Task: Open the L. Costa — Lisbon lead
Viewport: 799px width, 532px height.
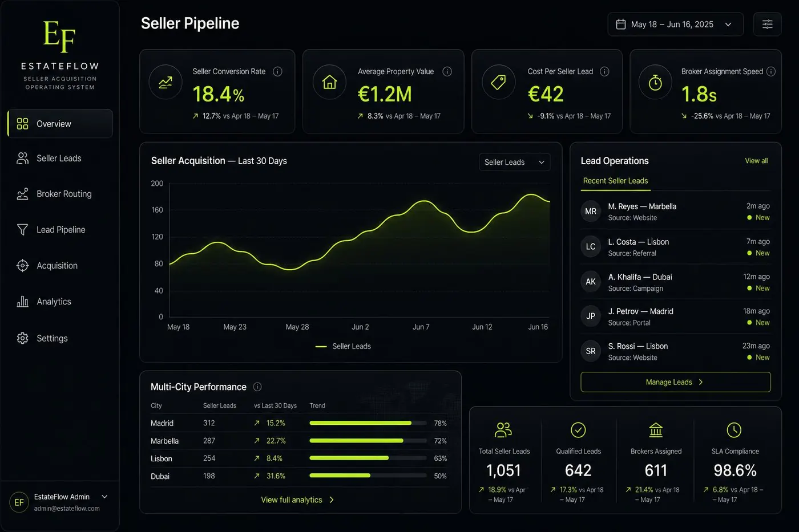Action: pyautogui.click(x=676, y=246)
